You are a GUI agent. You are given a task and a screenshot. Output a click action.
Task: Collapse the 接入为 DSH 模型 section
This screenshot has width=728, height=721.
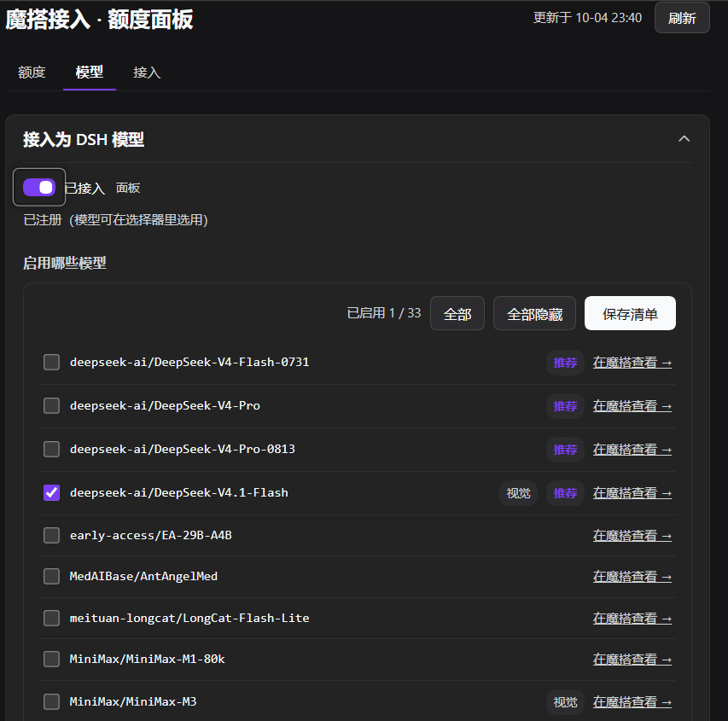pyautogui.click(x=684, y=139)
